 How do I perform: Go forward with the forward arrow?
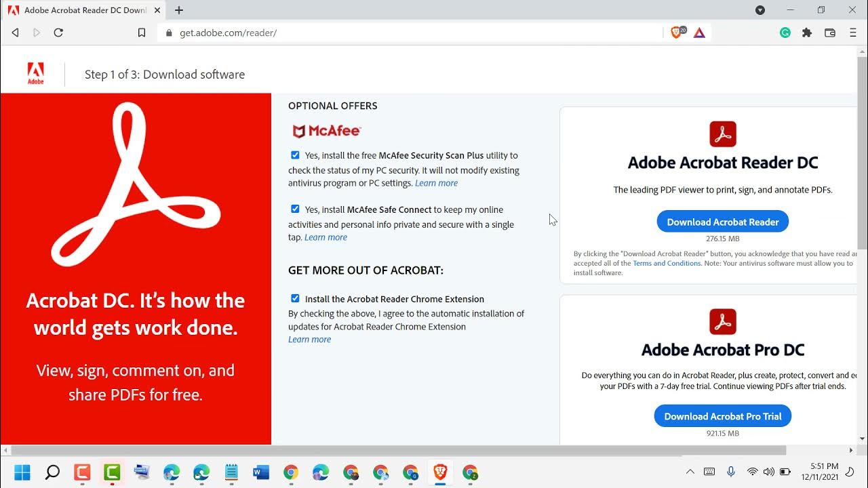coord(37,33)
